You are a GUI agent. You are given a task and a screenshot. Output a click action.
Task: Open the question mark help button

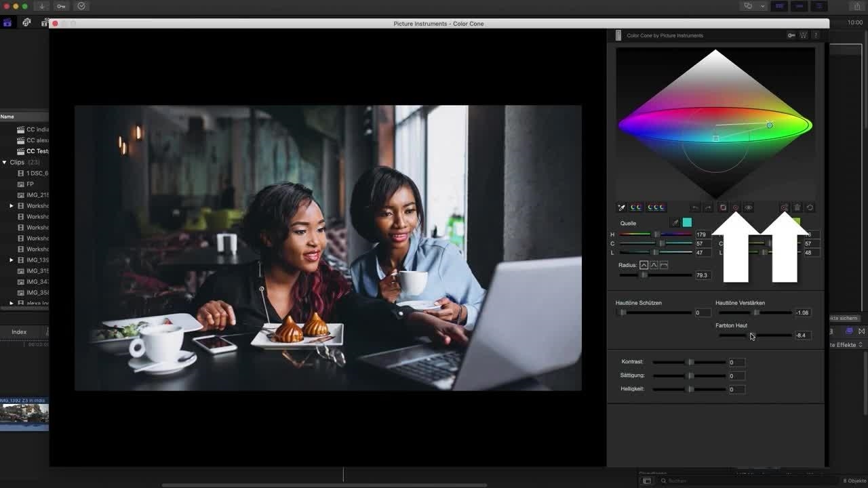[816, 35]
